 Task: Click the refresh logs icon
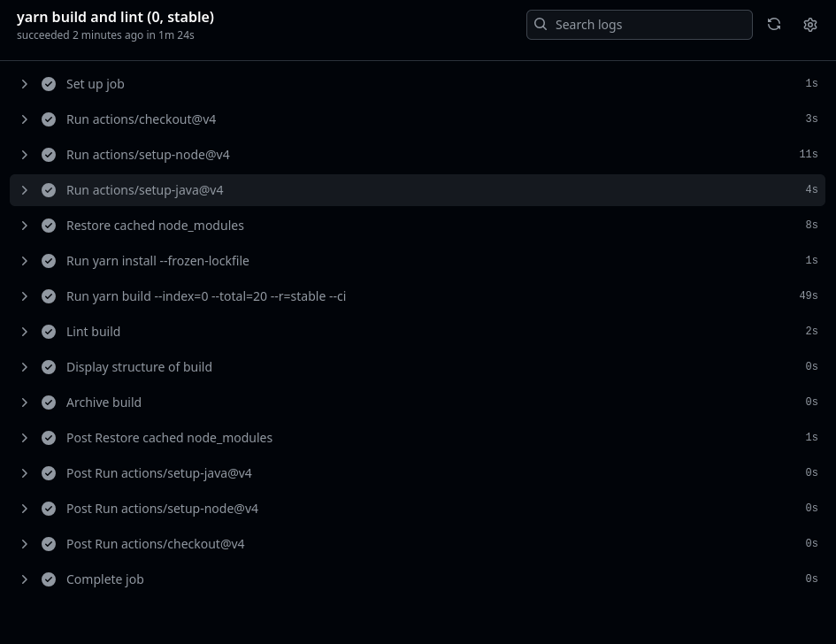[774, 25]
